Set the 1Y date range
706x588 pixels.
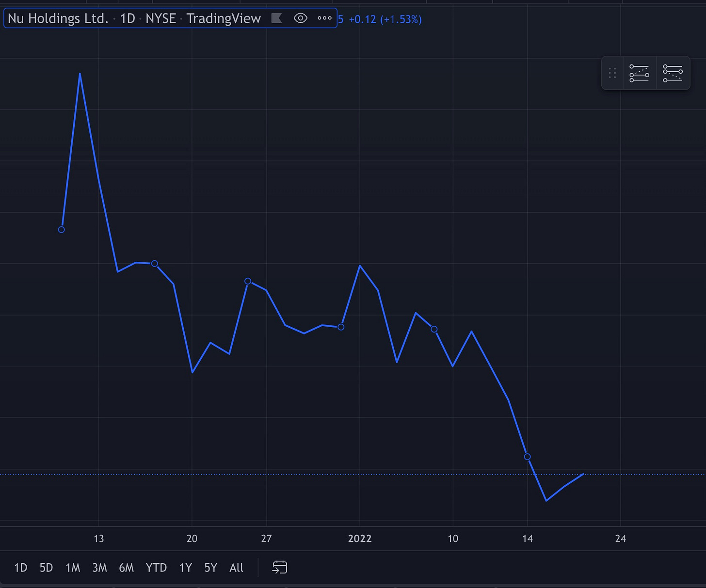[x=186, y=568]
